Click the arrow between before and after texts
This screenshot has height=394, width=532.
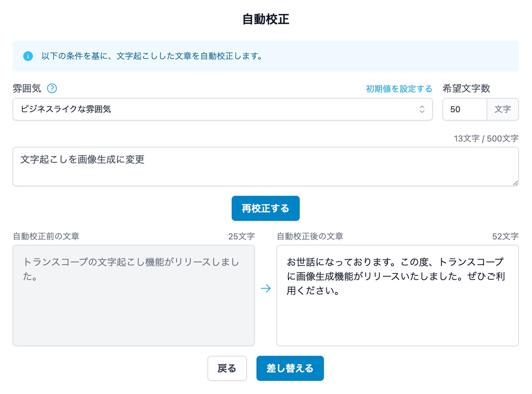click(x=266, y=288)
